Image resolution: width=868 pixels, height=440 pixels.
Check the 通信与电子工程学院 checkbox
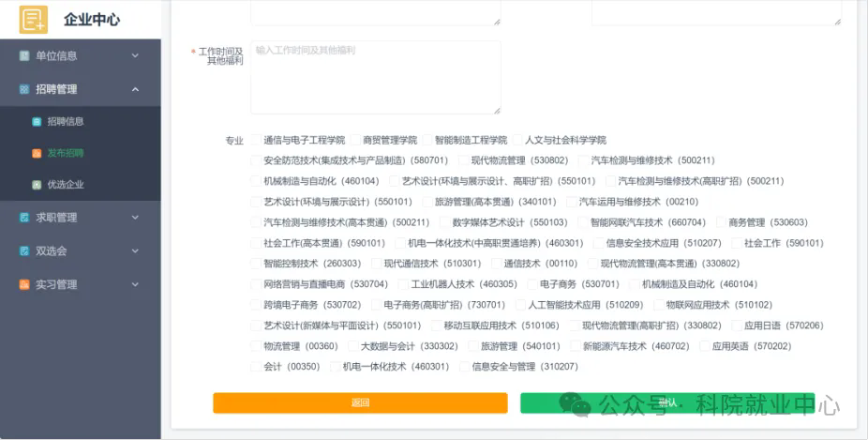point(256,140)
